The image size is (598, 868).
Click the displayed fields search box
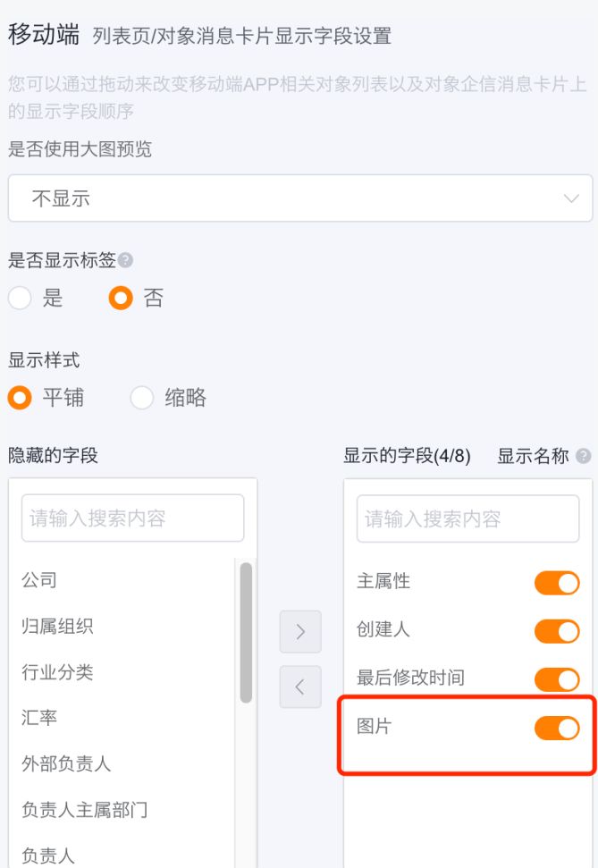(467, 518)
